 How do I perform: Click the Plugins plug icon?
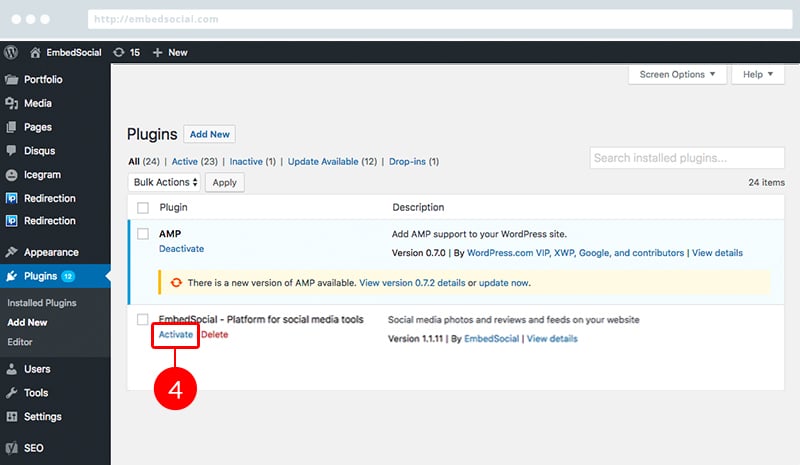point(11,276)
